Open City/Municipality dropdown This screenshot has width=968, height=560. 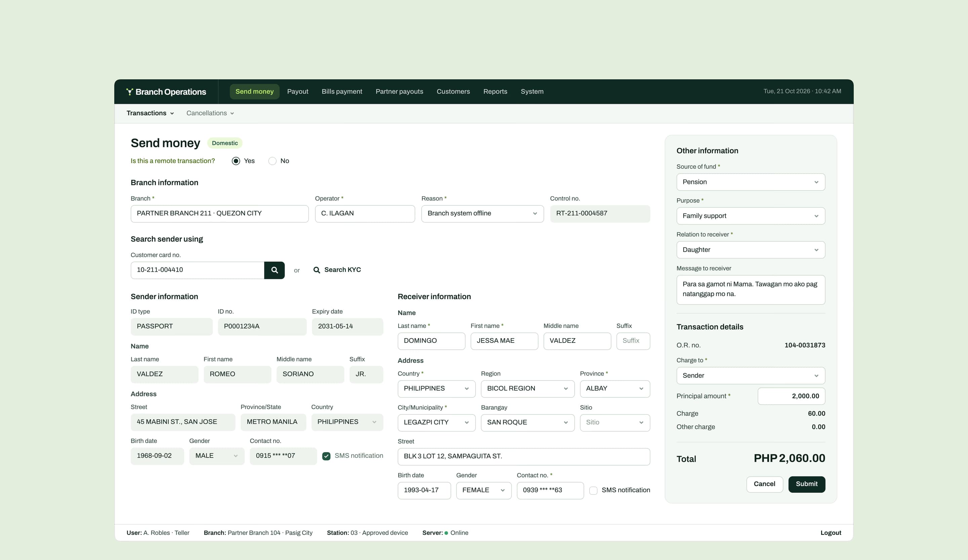tap(436, 423)
